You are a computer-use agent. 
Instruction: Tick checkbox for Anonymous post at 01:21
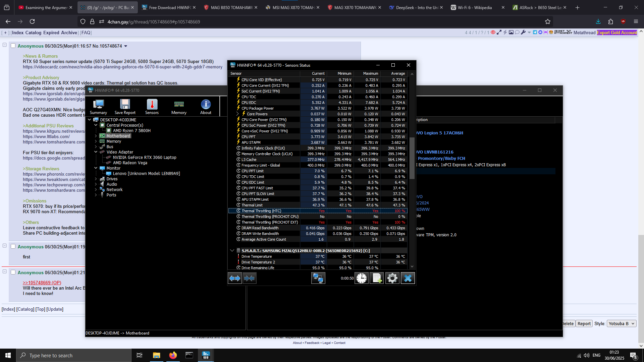click(x=13, y=272)
